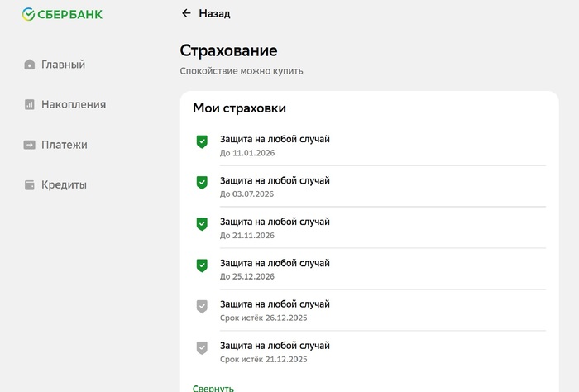Open the Главный menu section

click(63, 65)
